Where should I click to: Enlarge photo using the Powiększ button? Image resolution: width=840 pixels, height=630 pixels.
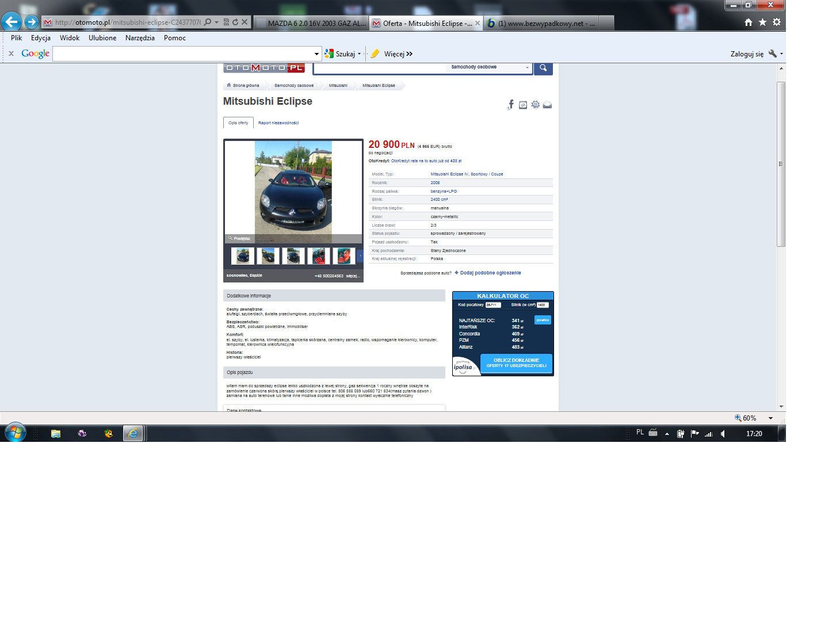[x=239, y=238]
